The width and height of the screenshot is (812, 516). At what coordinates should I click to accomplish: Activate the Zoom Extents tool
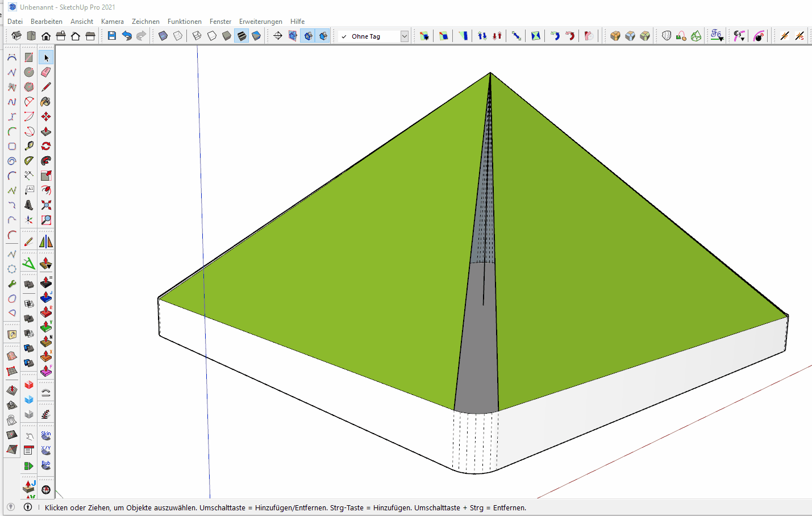click(46, 205)
